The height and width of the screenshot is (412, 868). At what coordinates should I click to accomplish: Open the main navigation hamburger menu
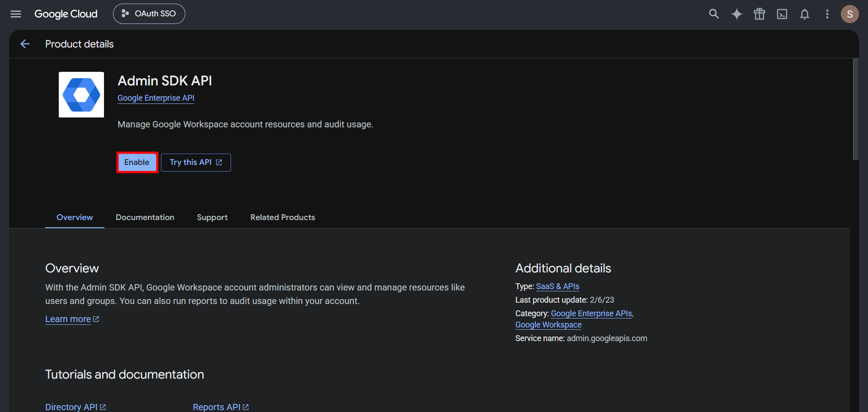tap(16, 14)
